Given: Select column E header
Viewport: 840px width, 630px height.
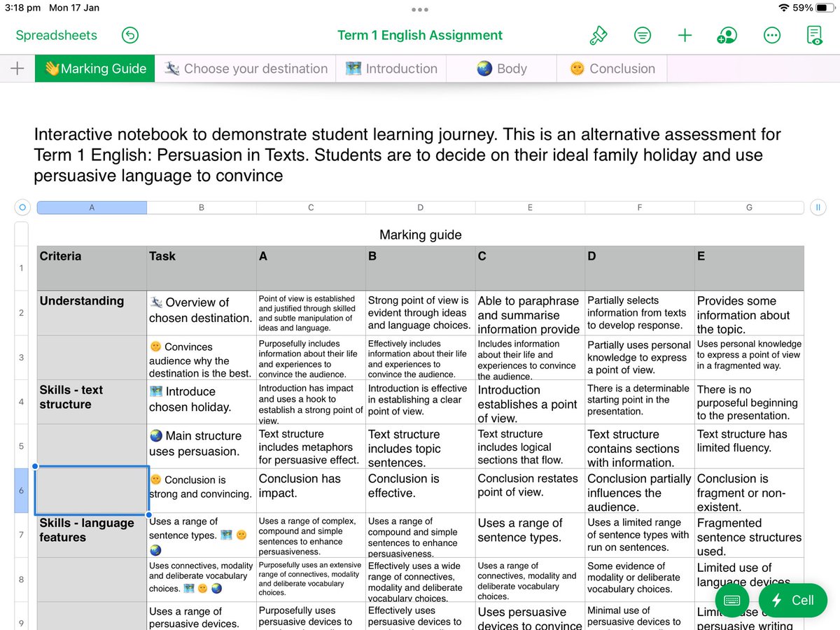Looking at the screenshot, I should pyautogui.click(x=530, y=207).
